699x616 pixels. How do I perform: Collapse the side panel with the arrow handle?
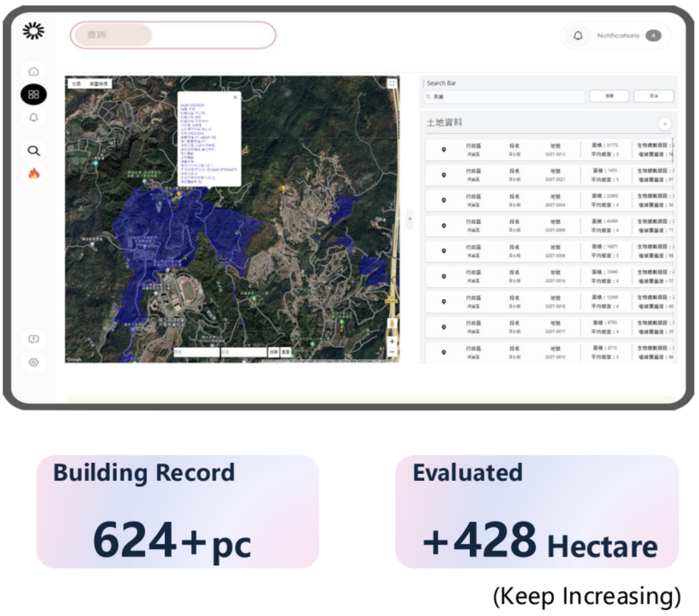coord(410,219)
